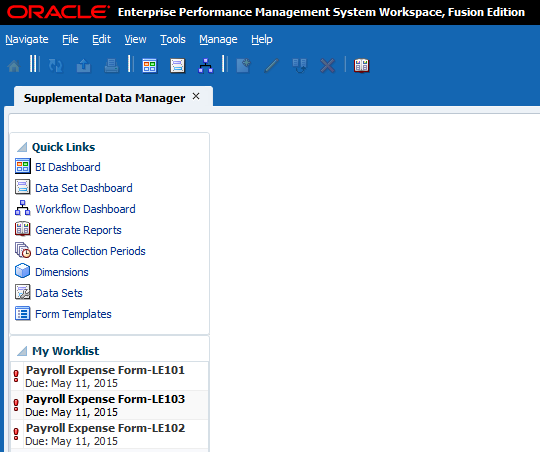Open Payroll Expense Form-LE103 worklist item

pos(109,405)
